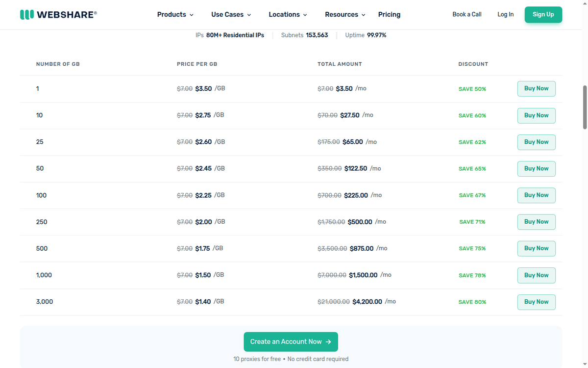588x368 pixels.
Task: Buy Now for the 250 GB plan
Action: [537, 222]
